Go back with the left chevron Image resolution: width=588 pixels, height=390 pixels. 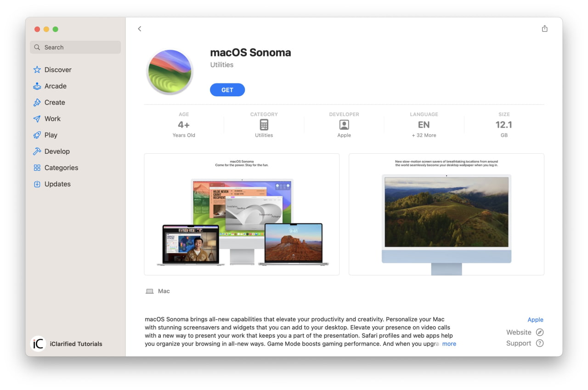tap(140, 28)
